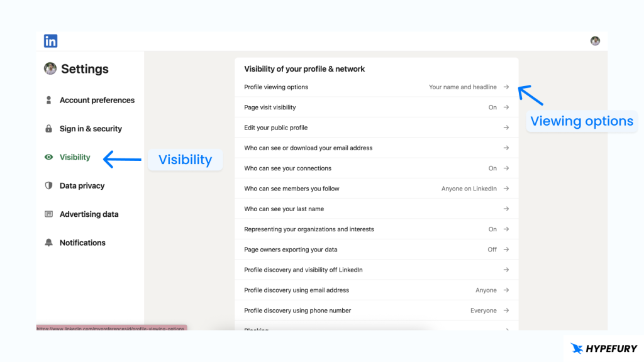This screenshot has height=362, width=644.
Task: Toggle Page visit visibility setting
Action: 506,107
